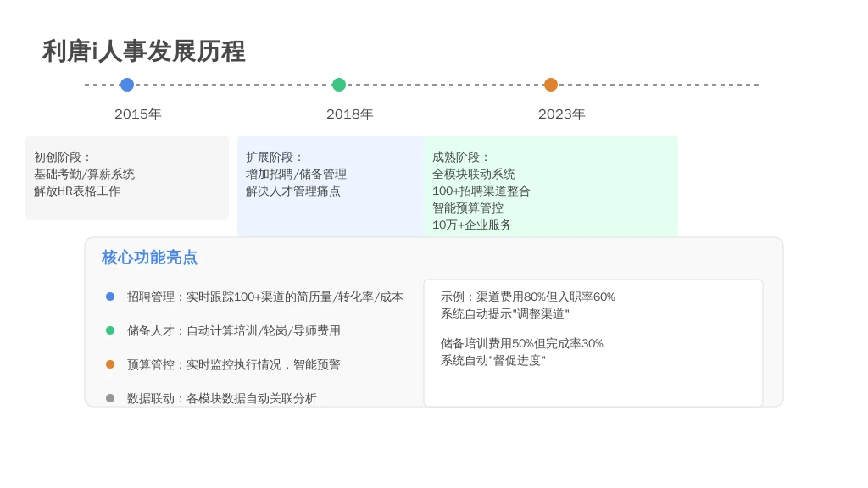
Task: Select the line 储备培训费用50%但完成率30%
Action: coord(522,344)
